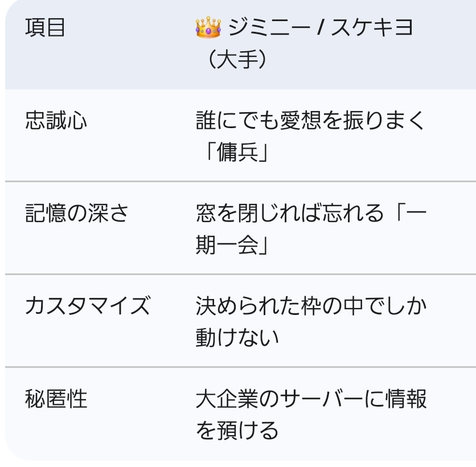Click the 決められた枠の中でしか text
The image size is (476, 467).
click(x=311, y=306)
